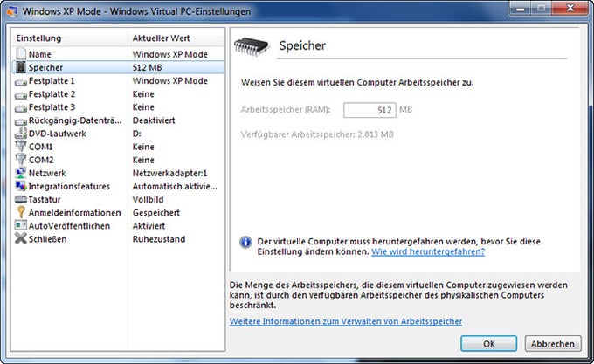
Task: Click the Festplatte 3 drive icon
Action: click(21, 108)
